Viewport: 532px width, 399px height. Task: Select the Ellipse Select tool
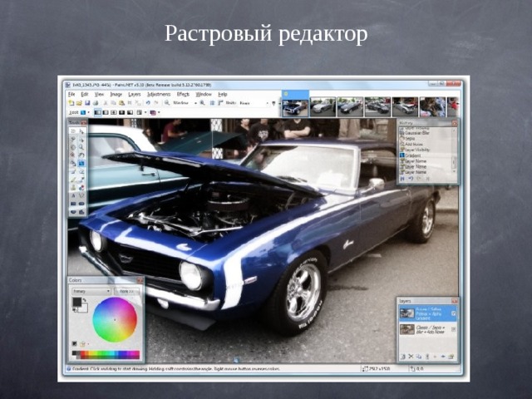tap(73, 147)
